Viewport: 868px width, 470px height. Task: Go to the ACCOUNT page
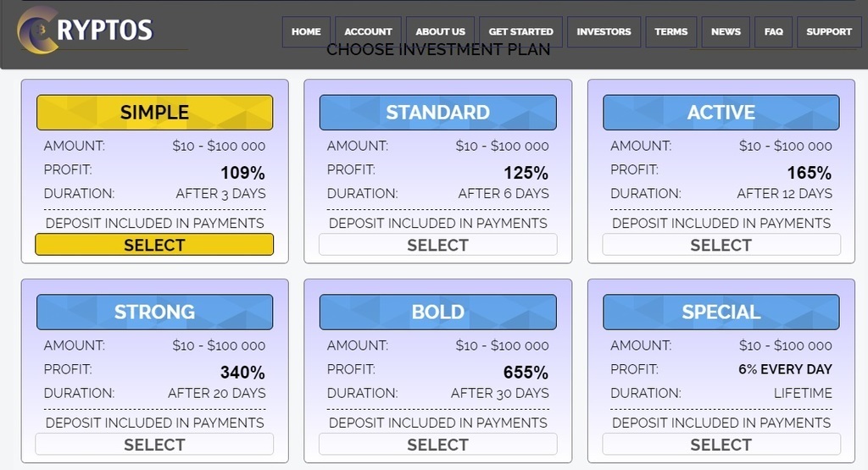tap(368, 31)
